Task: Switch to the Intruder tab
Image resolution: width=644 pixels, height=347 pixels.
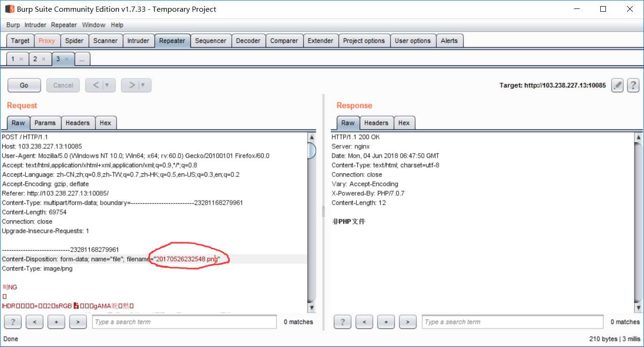Action: 138,41
